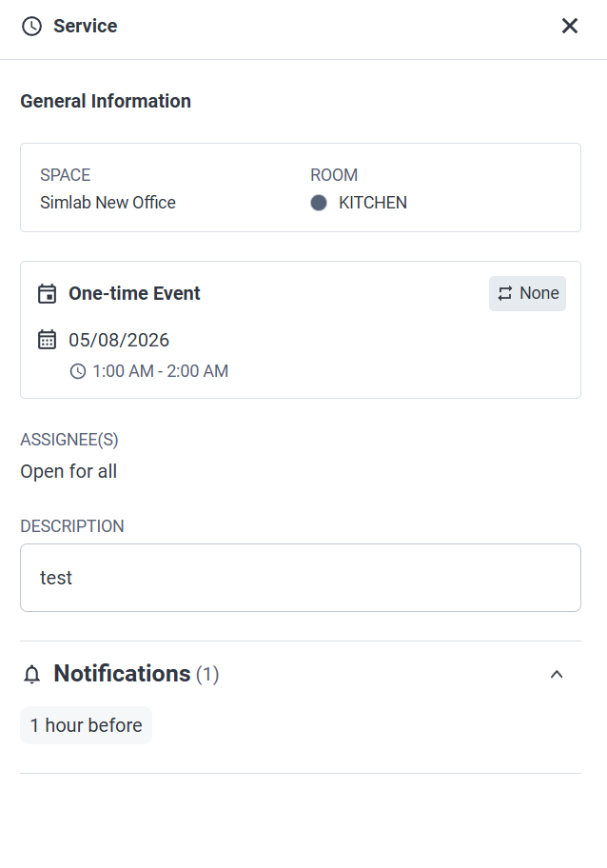Click the '1 hour before' notification chip
The image size is (607, 868).
click(86, 725)
